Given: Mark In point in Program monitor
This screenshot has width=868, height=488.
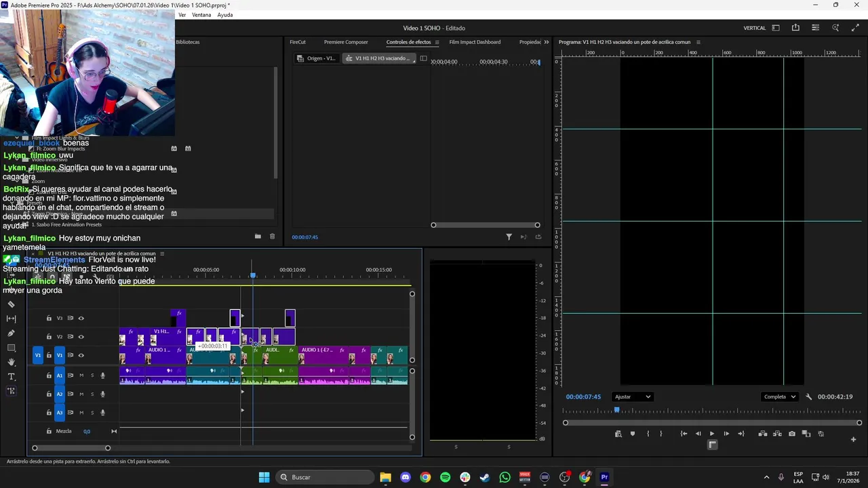Looking at the screenshot, I should pos(648,434).
